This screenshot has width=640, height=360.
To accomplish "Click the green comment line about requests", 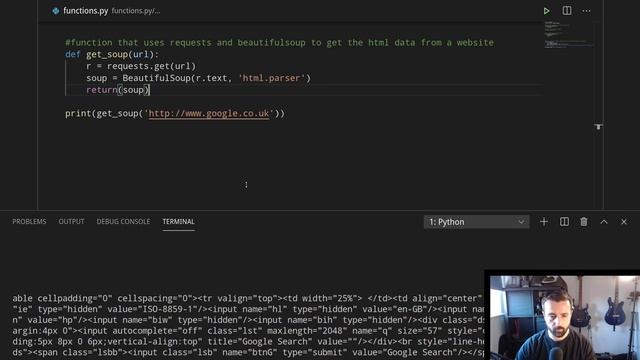I will [279, 42].
